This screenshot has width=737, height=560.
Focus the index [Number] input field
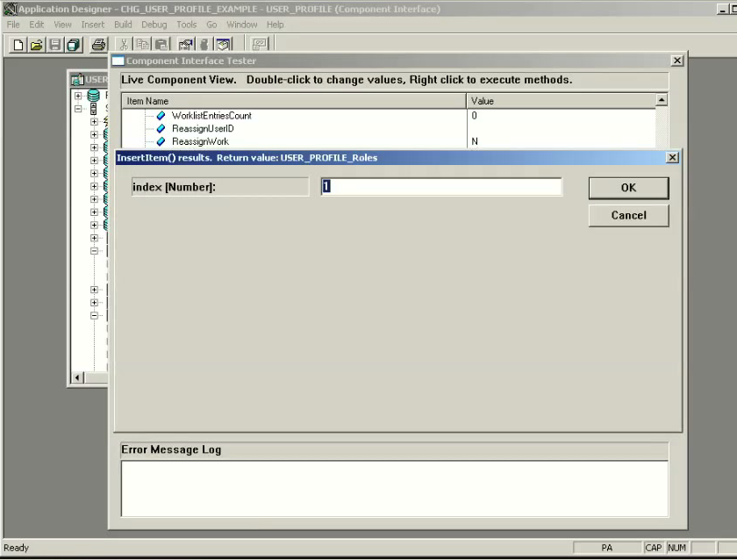pos(440,187)
